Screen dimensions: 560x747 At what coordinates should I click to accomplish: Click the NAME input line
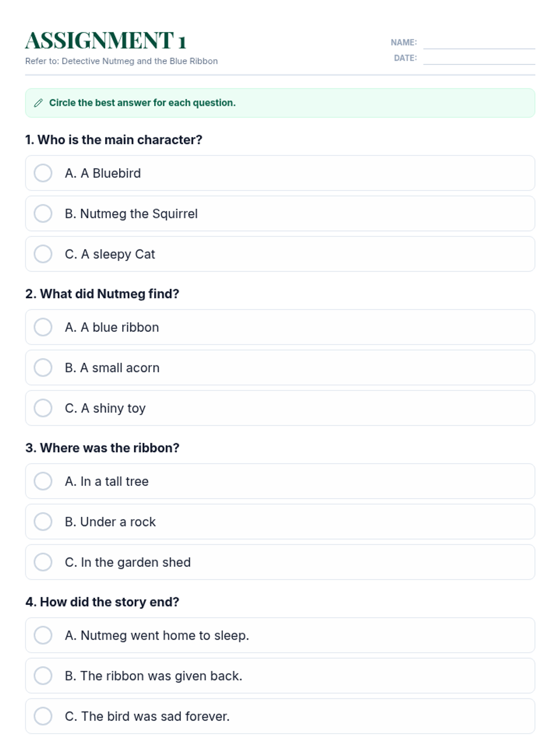479,43
